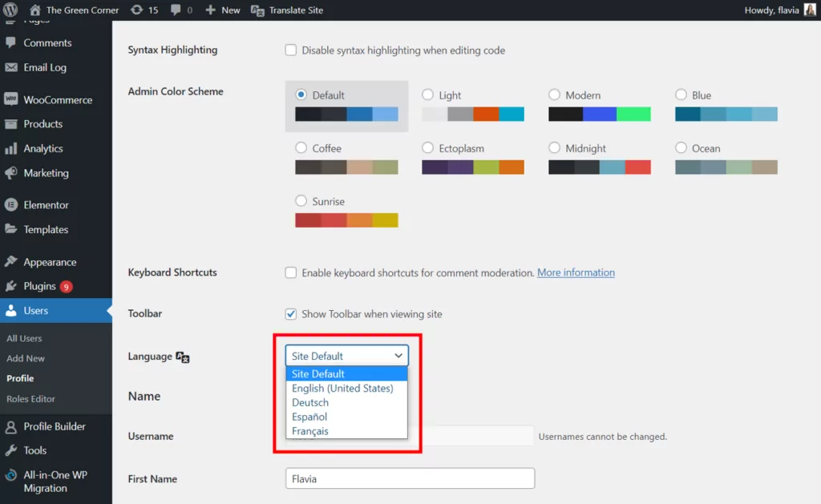Select the Midnight color scheme radio button
This screenshot has height=504, width=821.
click(555, 147)
